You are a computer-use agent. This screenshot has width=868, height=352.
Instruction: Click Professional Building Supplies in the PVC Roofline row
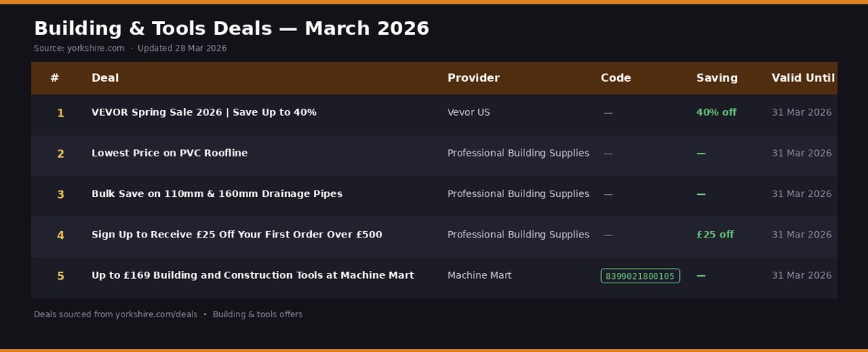point(518,154)
